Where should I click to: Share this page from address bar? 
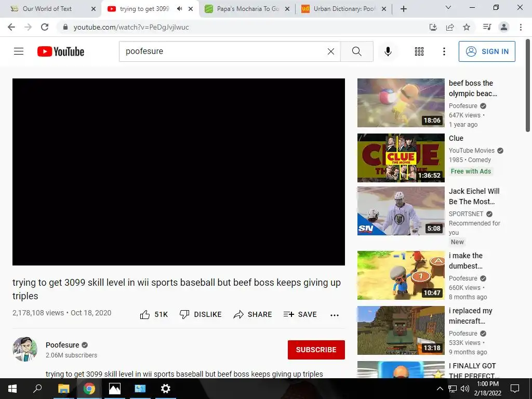click(450, 27)
